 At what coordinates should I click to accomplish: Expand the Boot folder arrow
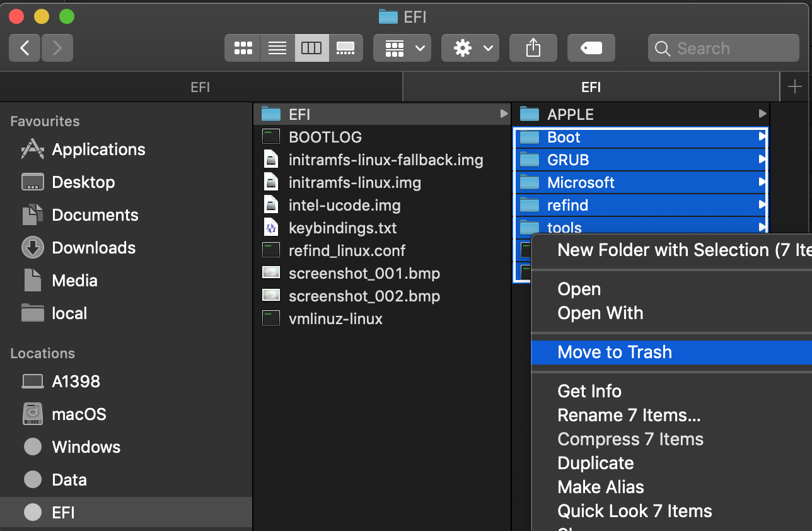(x=763, y=137)
